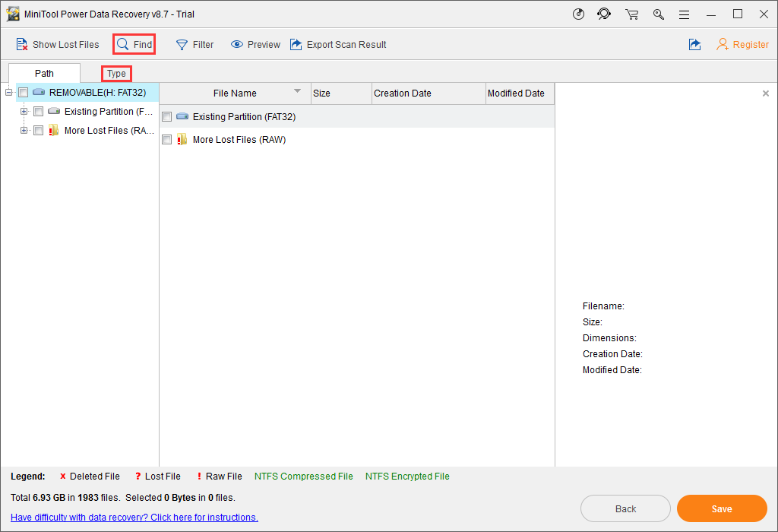
Task: Tick More Lost Files checkbox in file list
Action: [167, 140]
